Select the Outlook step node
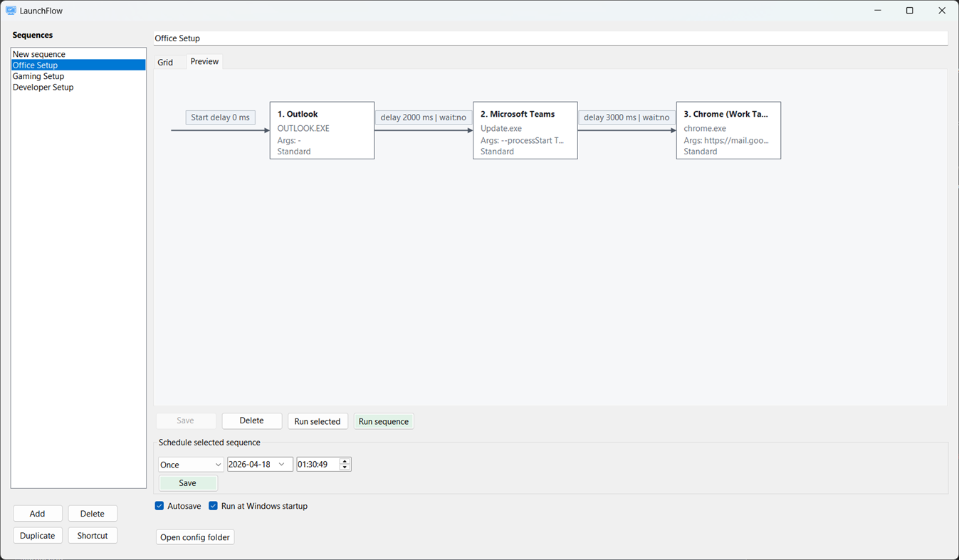The width and height of the screenshot is (959, 560). click(x=322, y=130)
